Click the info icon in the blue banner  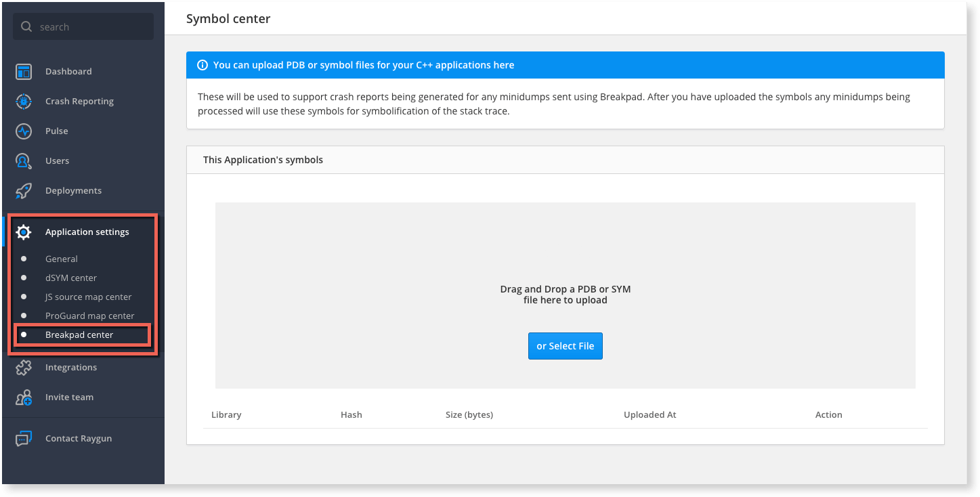pos(203,64)
